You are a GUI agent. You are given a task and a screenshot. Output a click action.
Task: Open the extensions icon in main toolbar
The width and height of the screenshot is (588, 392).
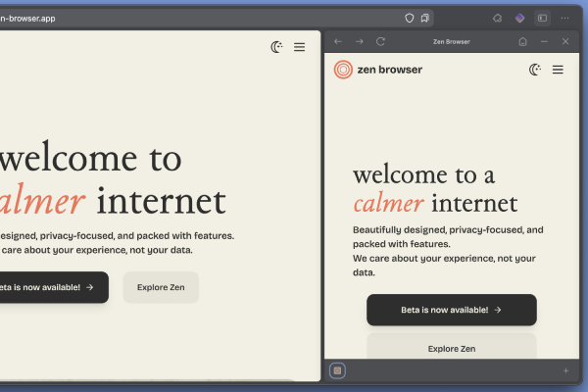(497, 18)
